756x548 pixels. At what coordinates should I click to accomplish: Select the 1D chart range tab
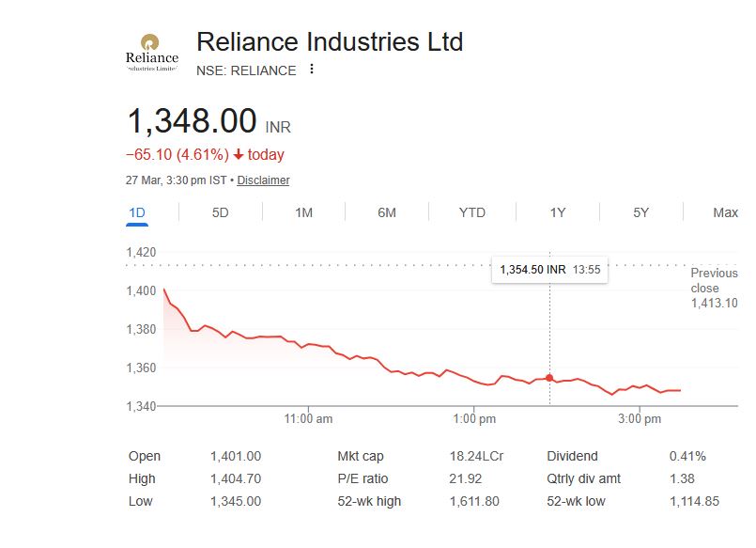click(x=137, y=212)
